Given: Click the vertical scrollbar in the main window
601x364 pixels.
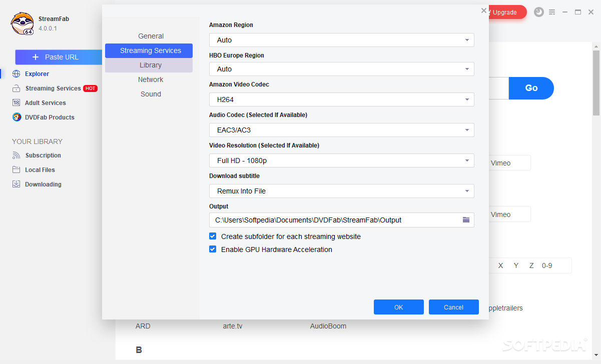Looking at the screenshot, I should [596, 82].
